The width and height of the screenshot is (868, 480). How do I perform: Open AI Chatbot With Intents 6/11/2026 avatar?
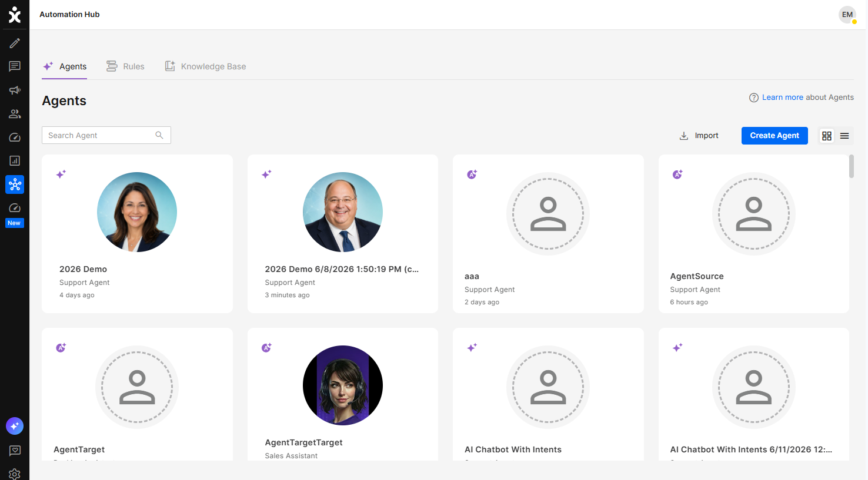point(754,387)
